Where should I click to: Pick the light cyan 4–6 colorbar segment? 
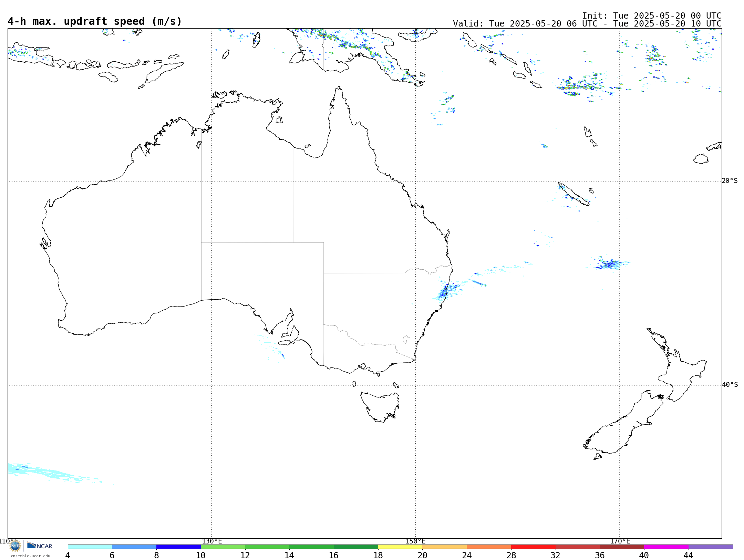(90, 547)
